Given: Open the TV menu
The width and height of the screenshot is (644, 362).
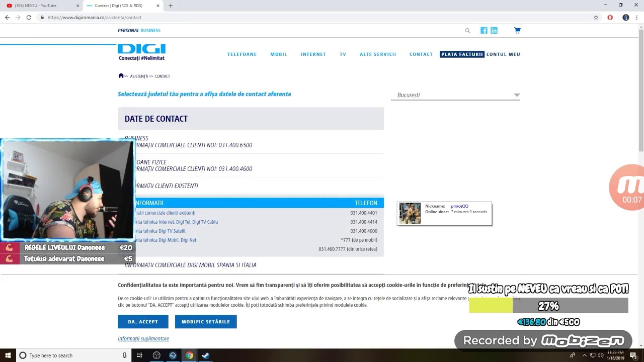Looking at the screenshot, I should 343,54.
